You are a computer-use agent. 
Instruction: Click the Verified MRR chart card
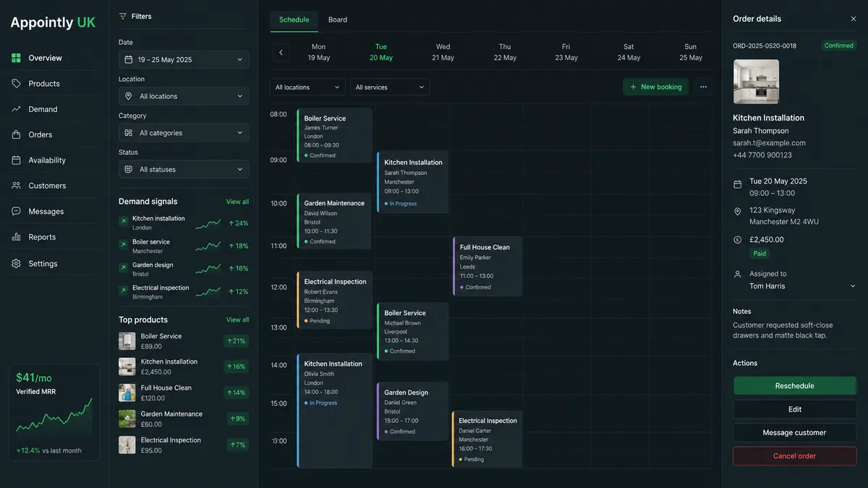[54, 413]
